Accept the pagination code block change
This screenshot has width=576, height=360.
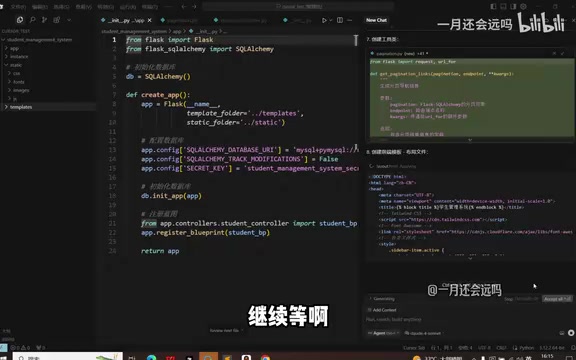[x=562, y=53]
